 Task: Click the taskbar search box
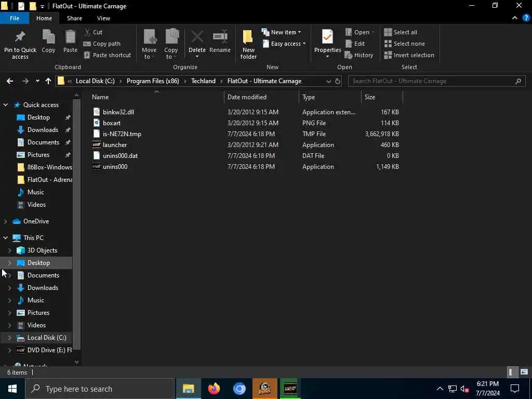[x=100, y=389]
